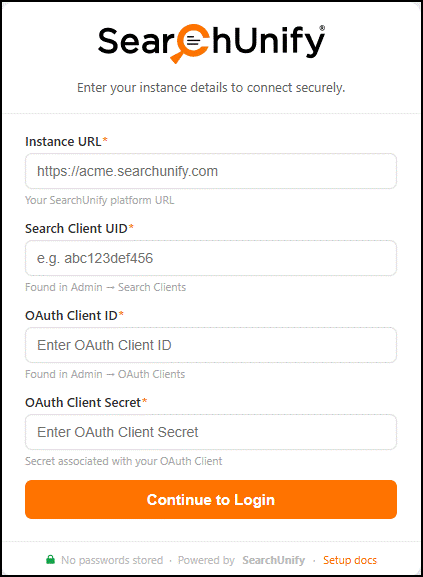423x577 pixels.
Task: Click 'Secret associated with your OAuth Client' hint
Action: (x=124, y=461)
